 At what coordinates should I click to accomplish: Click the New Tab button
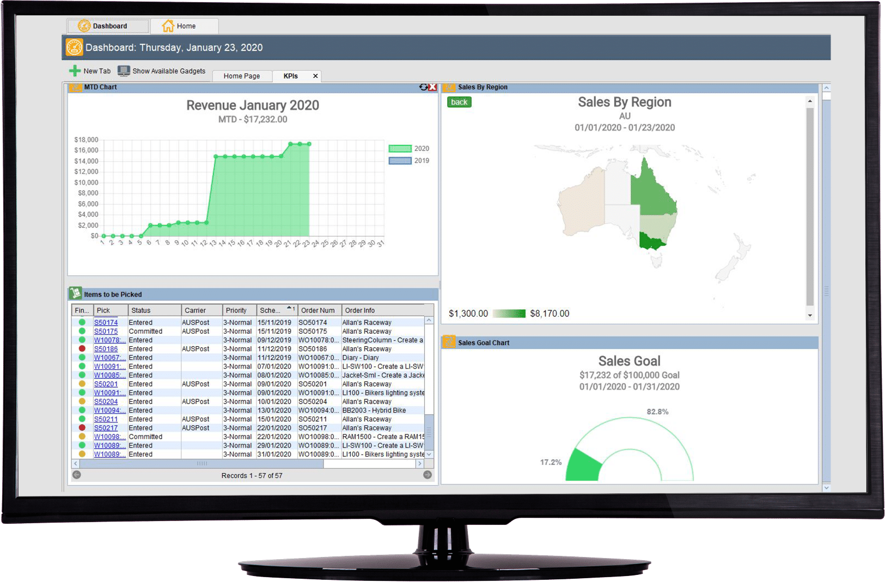pyautogui.click(x=90, y=71)
